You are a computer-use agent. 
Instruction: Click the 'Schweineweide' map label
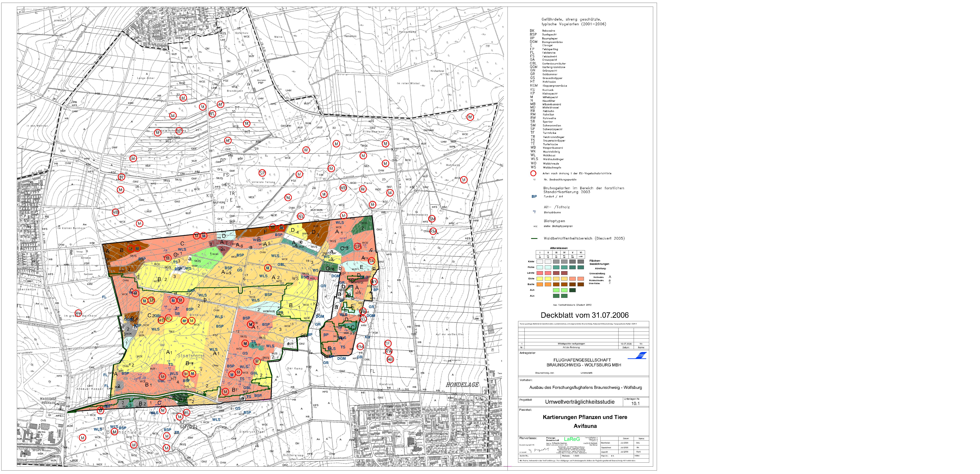(417, 215)
